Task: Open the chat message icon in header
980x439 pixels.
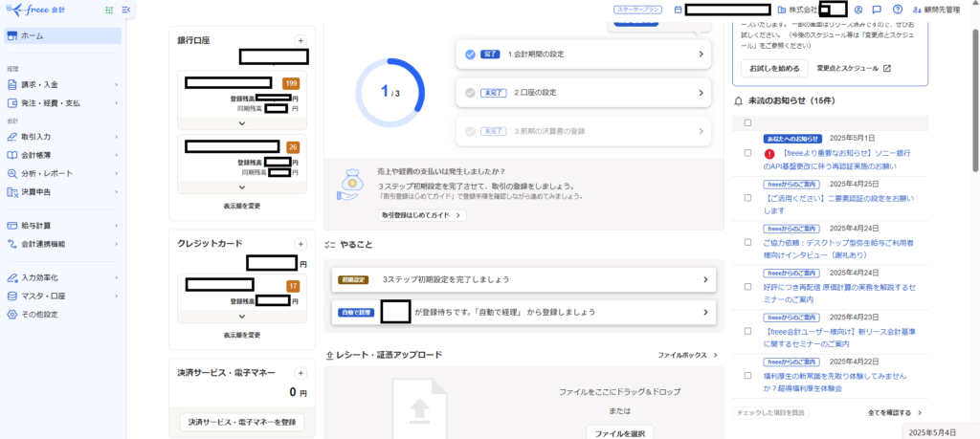Action: [877, 10]
